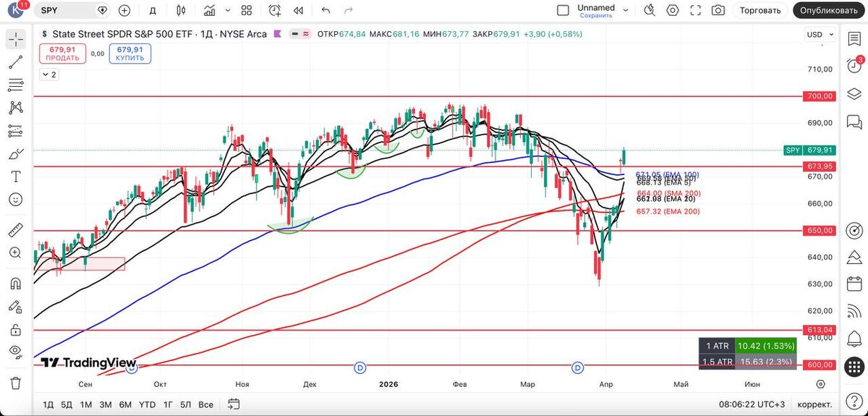Screen dimensions: 868x416
Task: Open the indicator templates grid
Action: tap(247, 10)
